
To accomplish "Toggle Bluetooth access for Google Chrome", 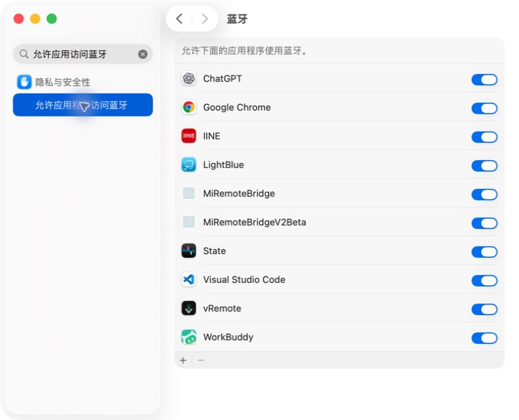I will tap(485, 108).
